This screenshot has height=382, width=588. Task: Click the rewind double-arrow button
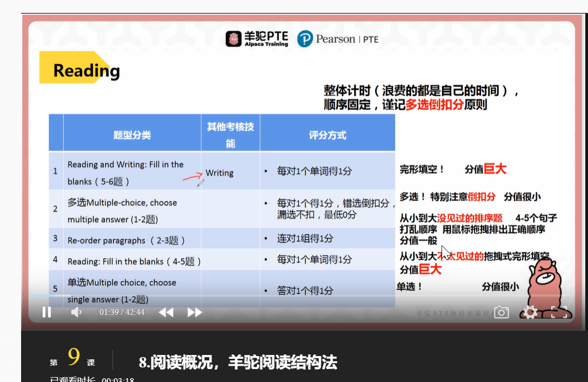(166, 312)
